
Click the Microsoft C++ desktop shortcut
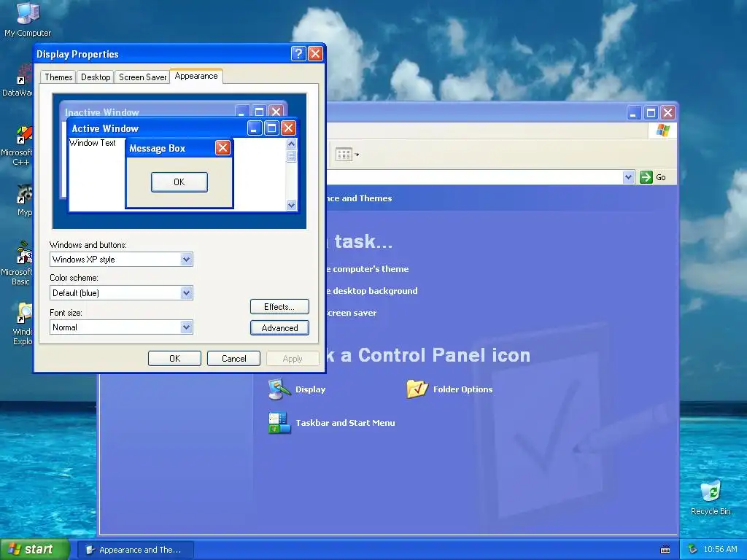click(x=17, y=145)
